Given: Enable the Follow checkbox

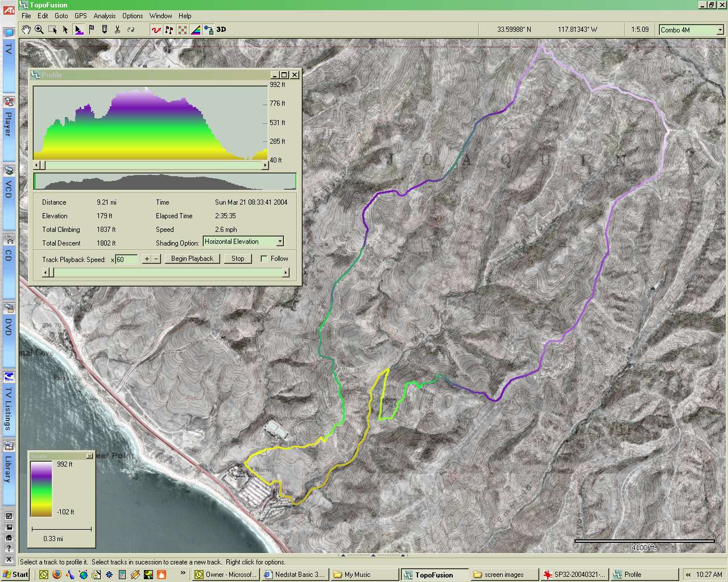Looking at the screenshot, I should [264, 259].
